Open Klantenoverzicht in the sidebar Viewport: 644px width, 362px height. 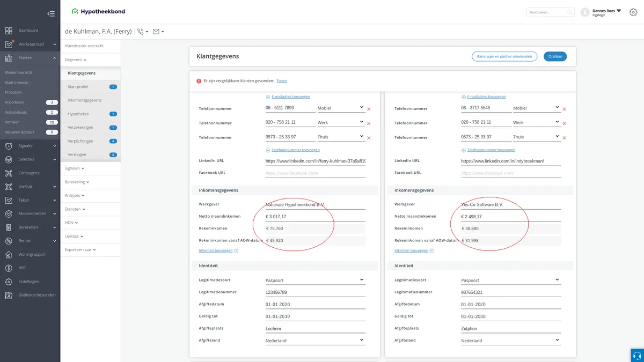click(19, 72)
